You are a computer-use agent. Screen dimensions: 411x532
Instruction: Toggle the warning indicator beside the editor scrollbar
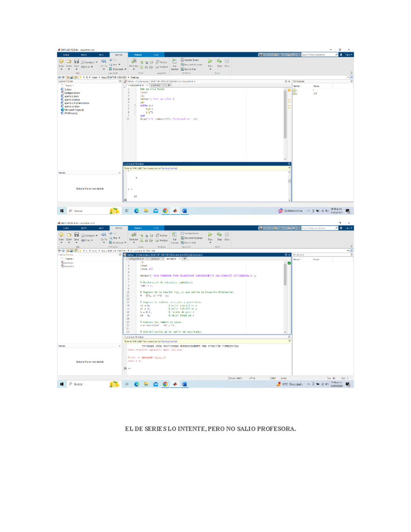289,89
